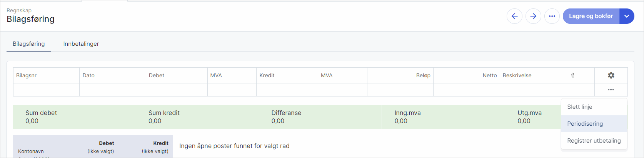Go to previous voucher with left arrow
644x158 pixels.
tap(514, 16)
